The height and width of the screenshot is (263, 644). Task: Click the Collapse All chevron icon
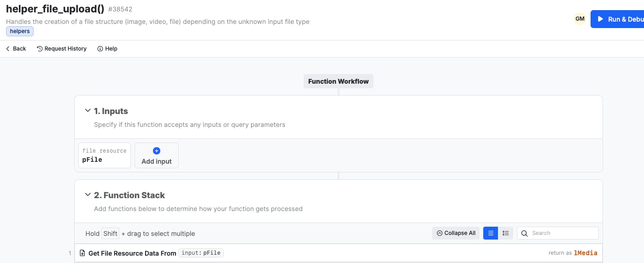click(x=439, y=233)
